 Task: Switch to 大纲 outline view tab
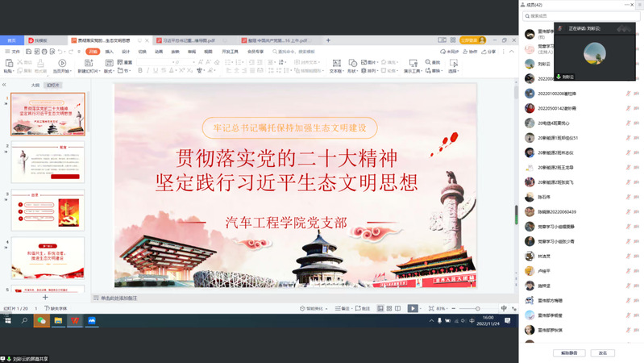tap(35, 85)
